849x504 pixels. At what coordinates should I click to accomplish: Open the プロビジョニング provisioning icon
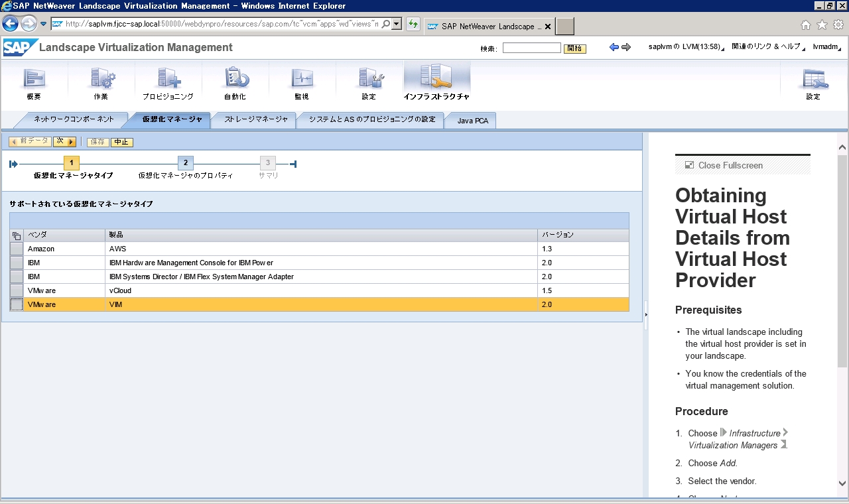point(168,82)
